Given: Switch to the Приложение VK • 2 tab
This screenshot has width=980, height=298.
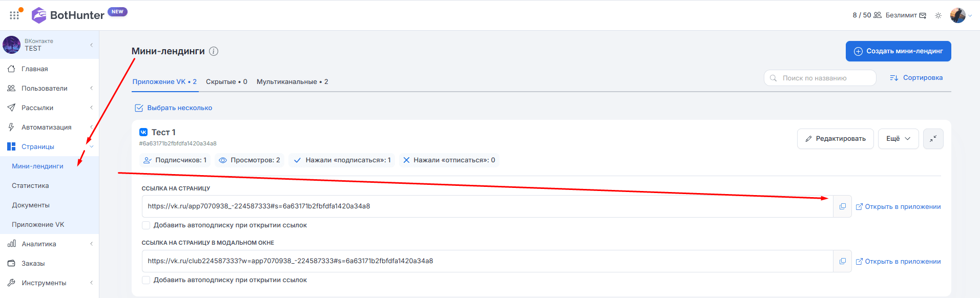Looking at the screenshot, I should point(164,82).
